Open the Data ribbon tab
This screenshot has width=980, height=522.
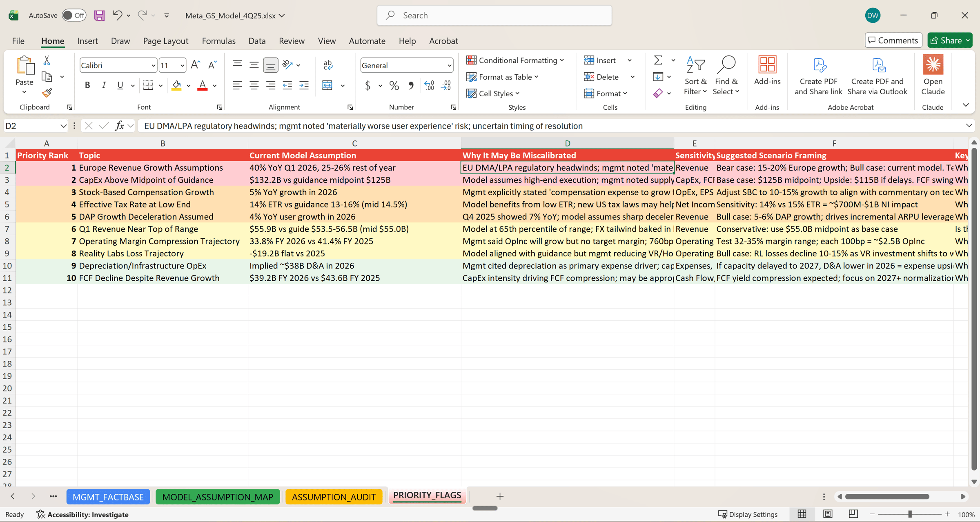click(257, 41)
